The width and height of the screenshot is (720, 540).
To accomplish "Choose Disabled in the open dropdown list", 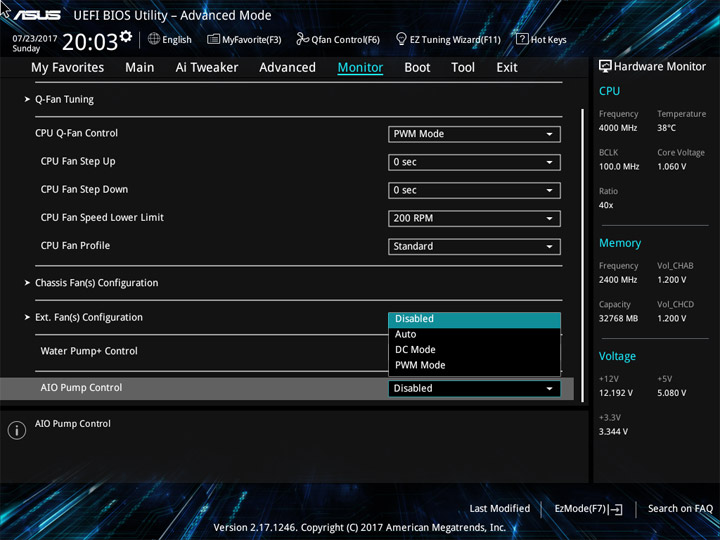I will point(474,319).
